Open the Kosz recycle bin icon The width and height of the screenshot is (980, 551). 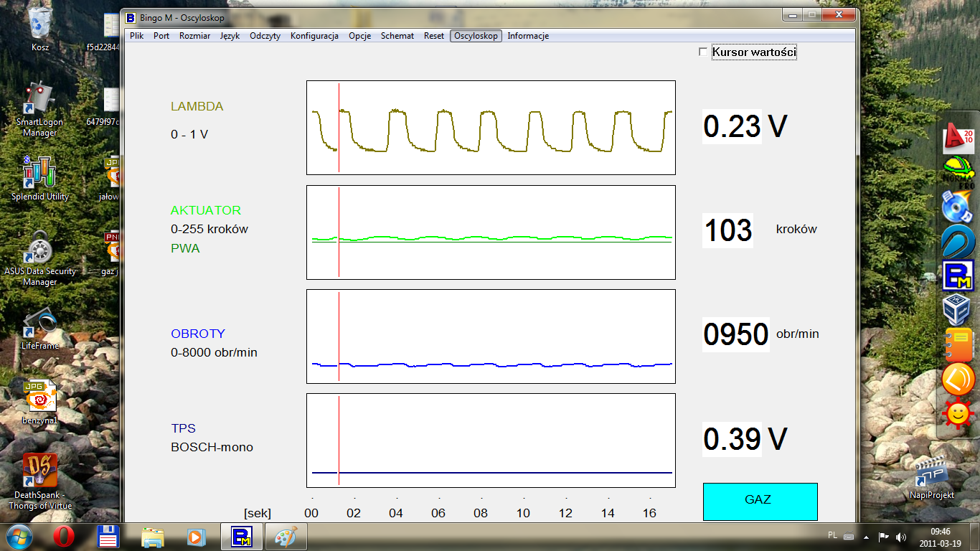tap(40, 29)
